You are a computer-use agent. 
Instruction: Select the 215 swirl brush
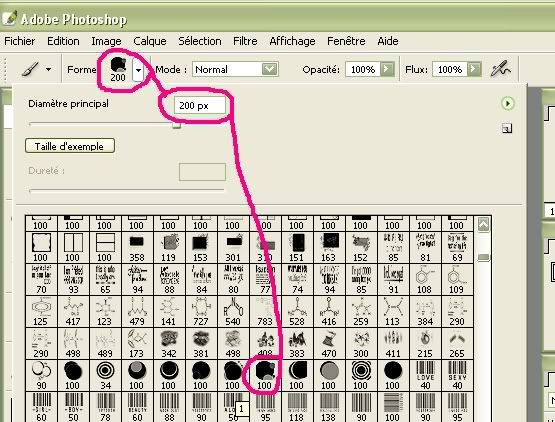(425, 343)
